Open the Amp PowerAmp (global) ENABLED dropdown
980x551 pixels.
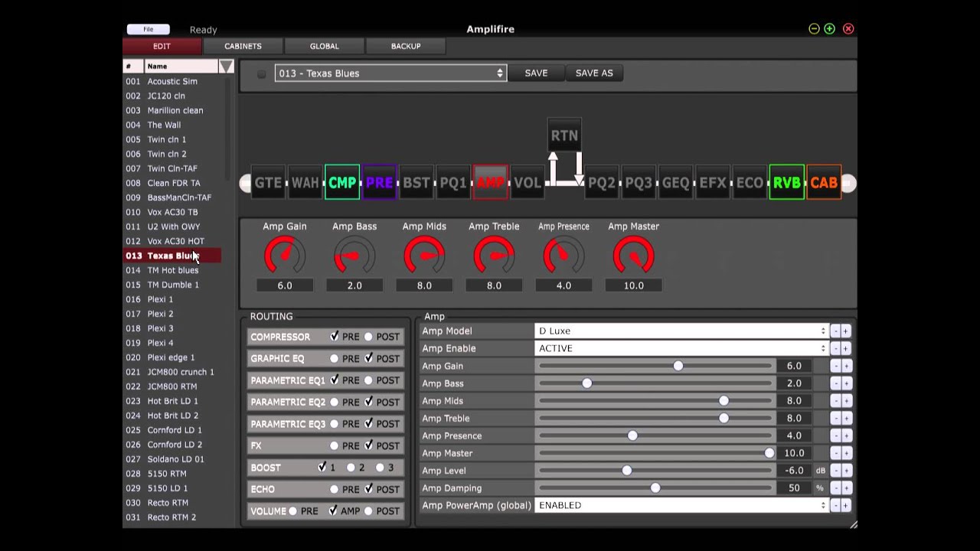point(681,505)
